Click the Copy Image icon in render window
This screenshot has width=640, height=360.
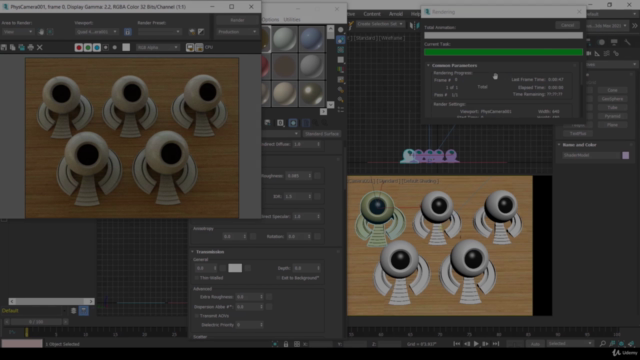13,48
